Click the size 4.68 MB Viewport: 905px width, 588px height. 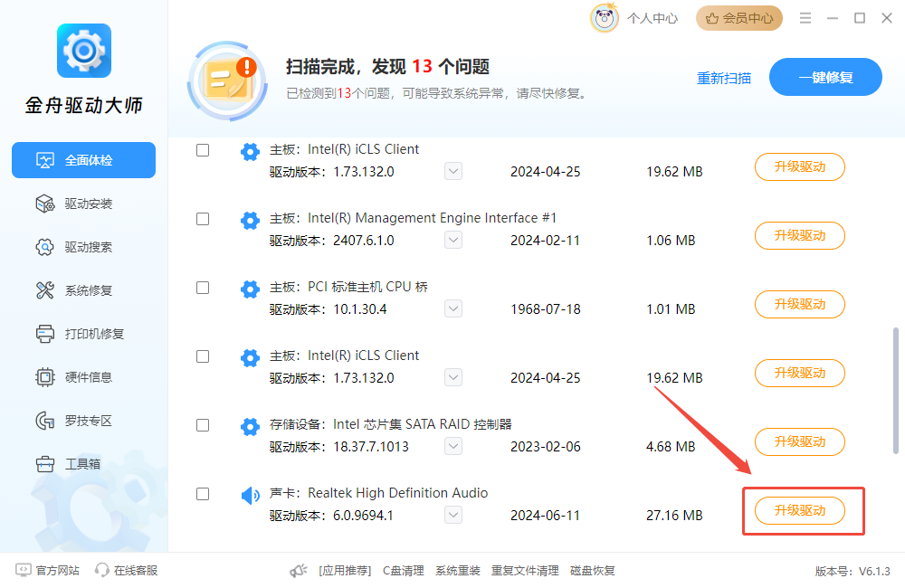(671, 447)
